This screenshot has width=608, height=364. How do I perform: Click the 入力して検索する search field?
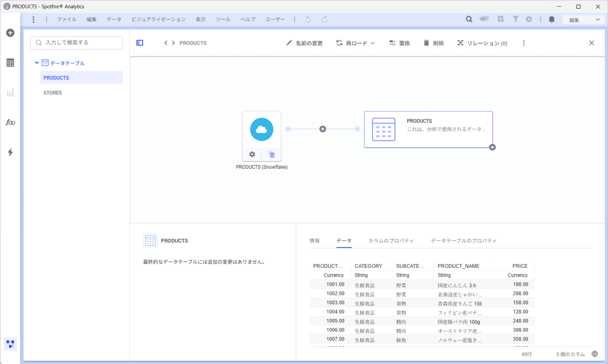point(76,42)
